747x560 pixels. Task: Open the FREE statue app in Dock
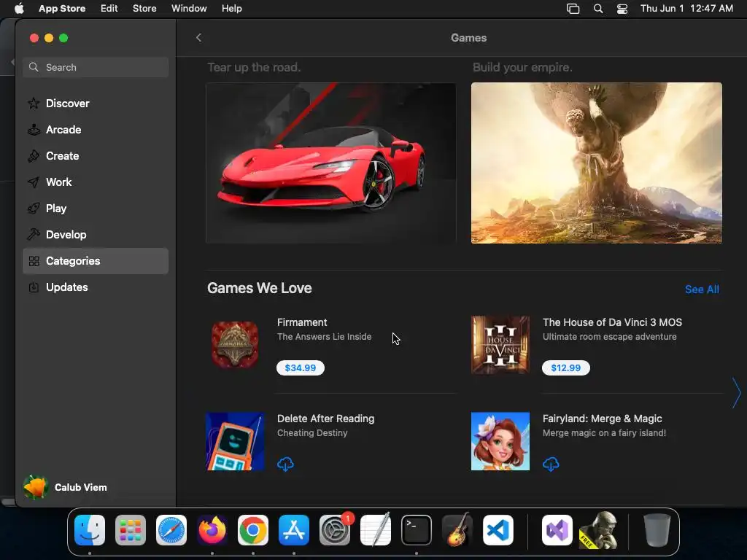(x=599, y=530)
